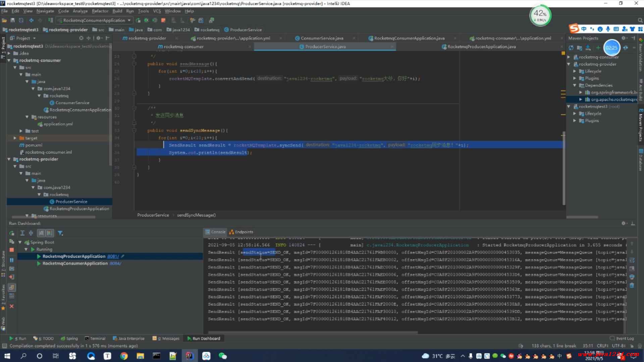Click the red exit icon in dashboard sidebar
The width and height of the screenshot is (644, 362).
point(12,277)
